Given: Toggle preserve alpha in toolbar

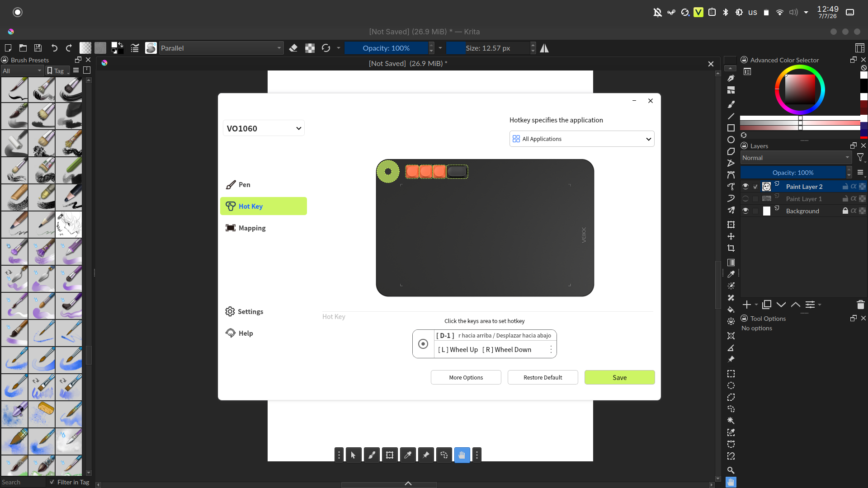Looking at the screenshot, I should [x=310, y=48].
